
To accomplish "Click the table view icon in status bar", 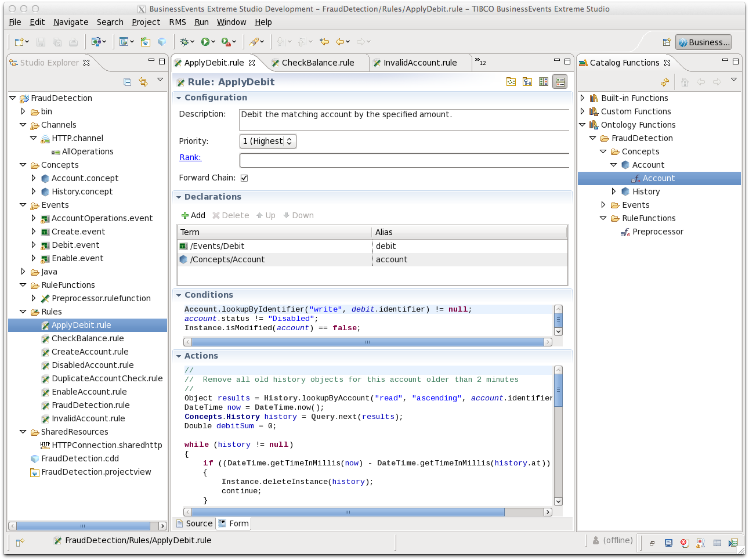I will pos(717,543).
